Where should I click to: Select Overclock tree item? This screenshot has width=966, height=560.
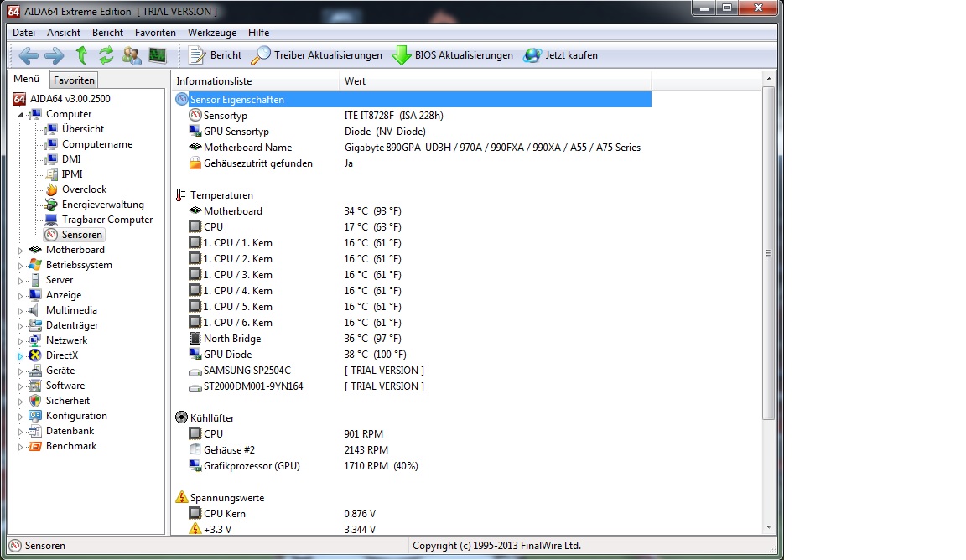click(85, 189)
